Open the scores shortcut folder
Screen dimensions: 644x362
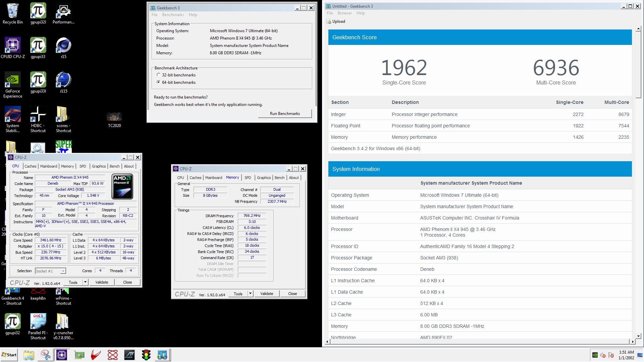click(63, 119)
